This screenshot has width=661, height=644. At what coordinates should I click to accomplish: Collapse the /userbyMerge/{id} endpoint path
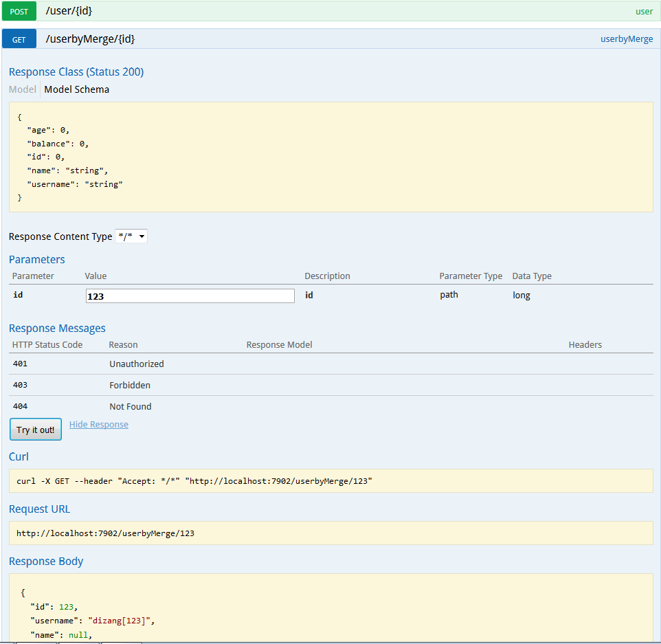click(90, 39)
